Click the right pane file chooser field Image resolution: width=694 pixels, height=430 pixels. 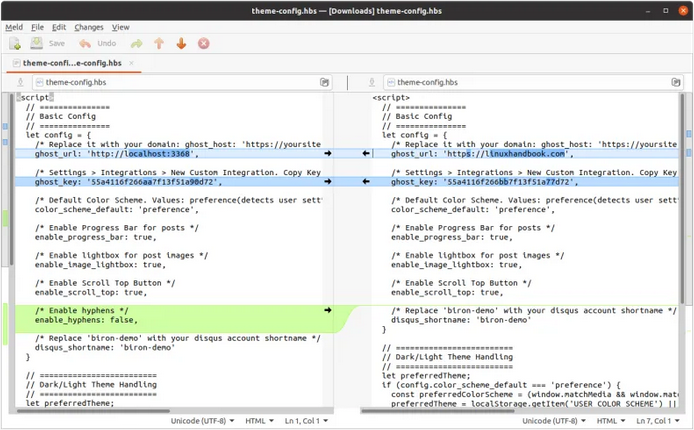pos(533,82)
